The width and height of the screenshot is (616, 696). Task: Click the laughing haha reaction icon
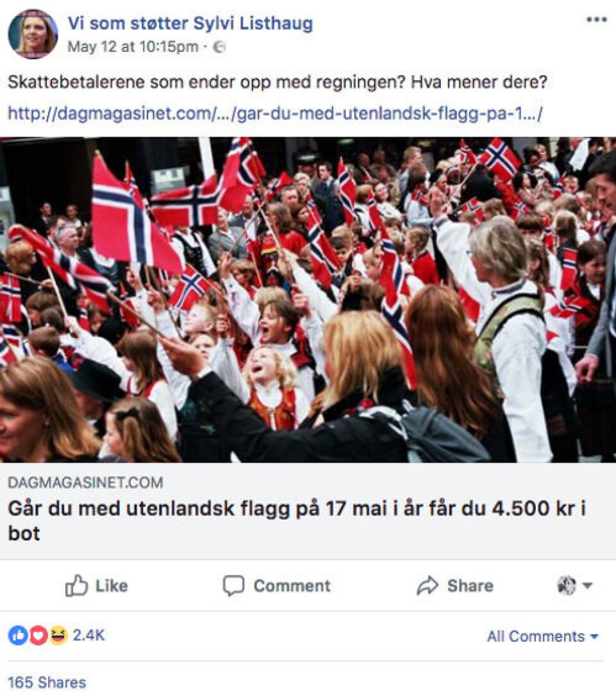(58, 635)
